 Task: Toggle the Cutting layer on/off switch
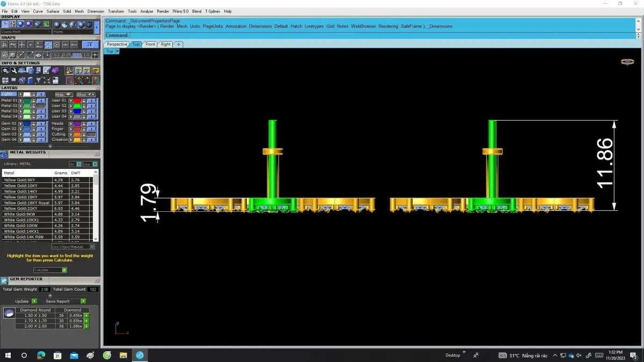click(91, 135)
